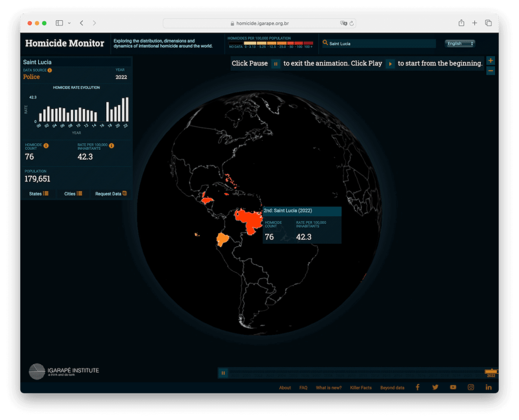Click the info icon beside Data Source
The image size is (519, 420).
50,70
